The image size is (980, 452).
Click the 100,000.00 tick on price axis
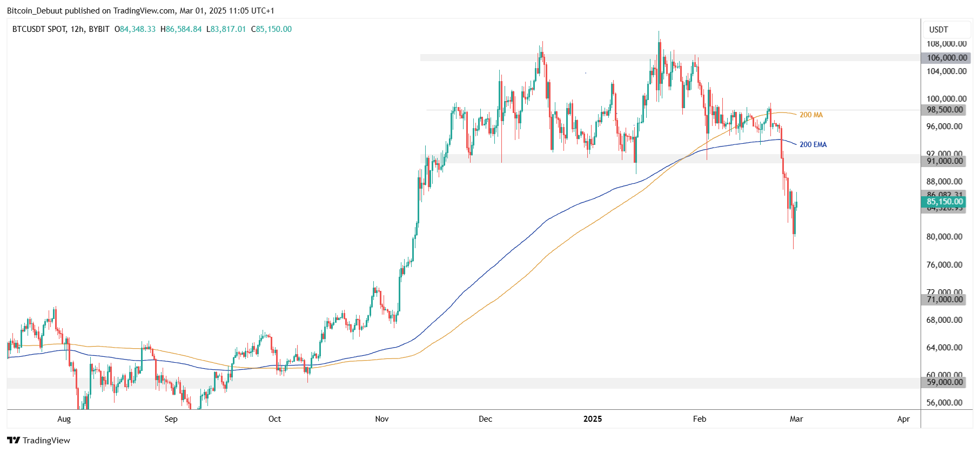point(946,99)
